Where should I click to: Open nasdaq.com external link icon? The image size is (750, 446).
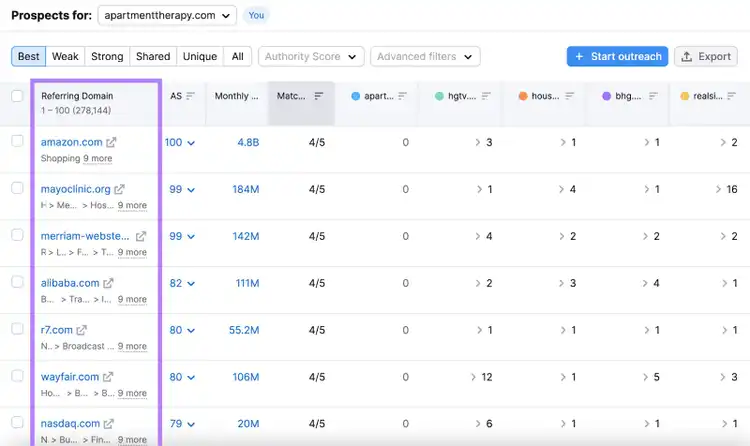coord(109,424)
